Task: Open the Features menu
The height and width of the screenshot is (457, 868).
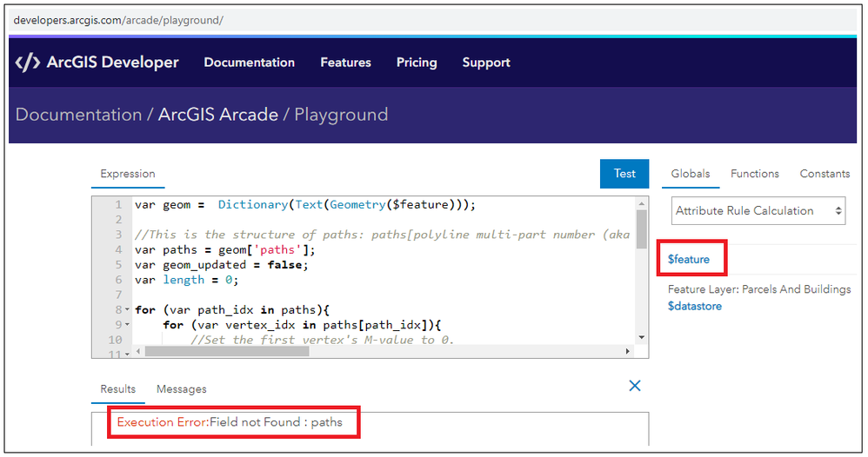Action: coord(345,63)
